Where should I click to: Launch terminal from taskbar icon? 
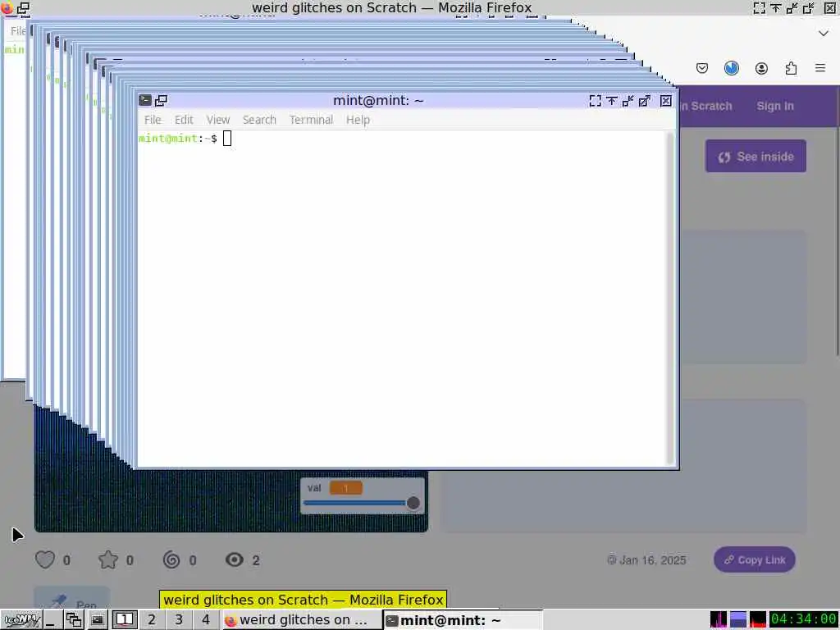tap(97, 620)
